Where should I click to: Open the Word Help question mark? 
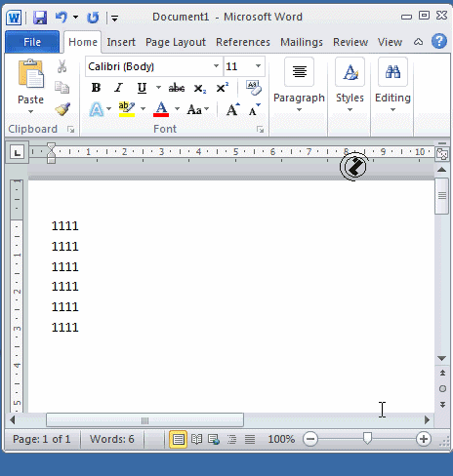(x=439, y=42)
